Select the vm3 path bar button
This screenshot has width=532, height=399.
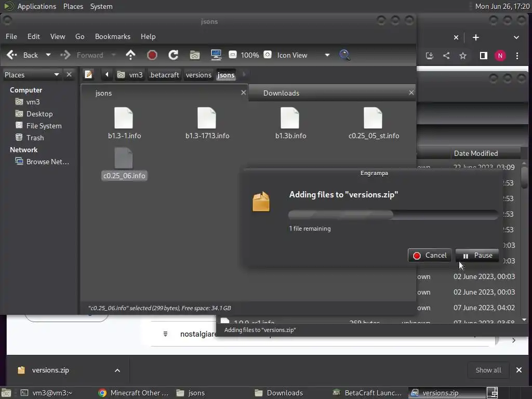(130, 75)
